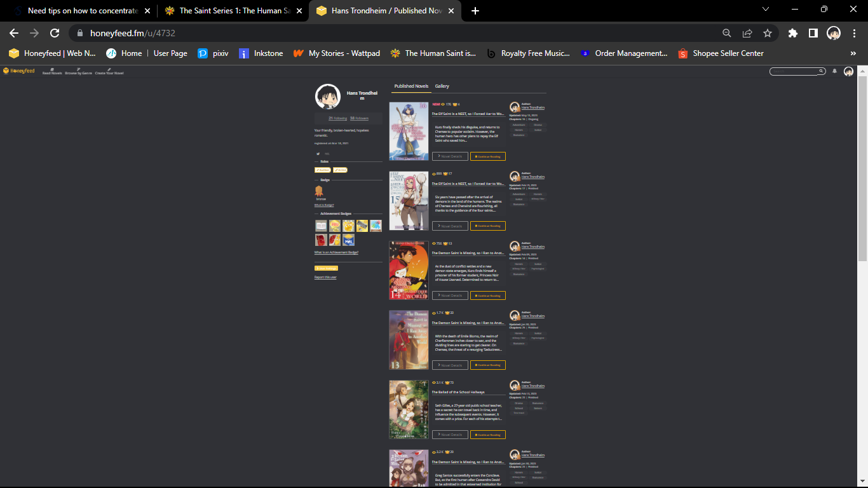The height and width of the screenshot is (488, 868).
Task: Open the red soldier volume 13 cover thumbnail
Action: point(409,340)
